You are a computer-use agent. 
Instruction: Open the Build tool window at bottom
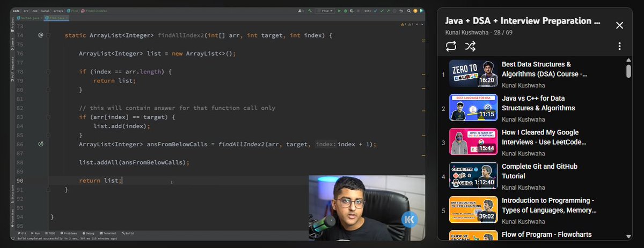coord(128,234)
